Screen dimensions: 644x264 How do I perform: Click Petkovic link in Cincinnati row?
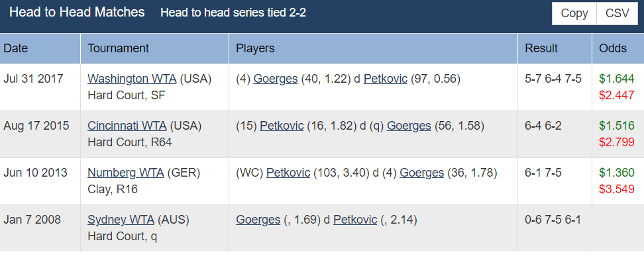pos(282,126)
